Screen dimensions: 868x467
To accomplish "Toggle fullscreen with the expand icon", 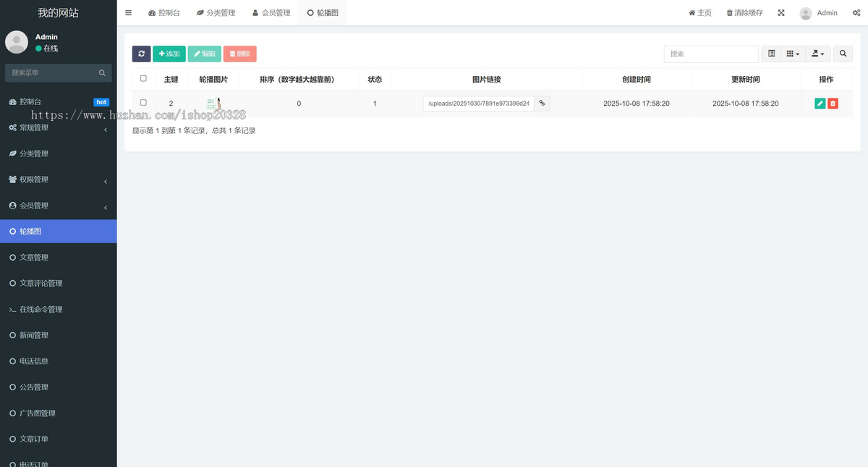I will pyautogui.click(x=781, y=13).
